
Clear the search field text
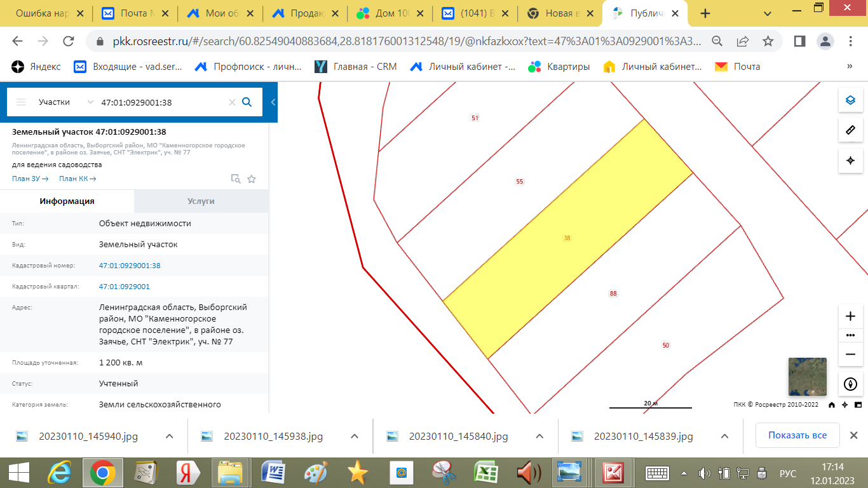click(x=232, y=102)
